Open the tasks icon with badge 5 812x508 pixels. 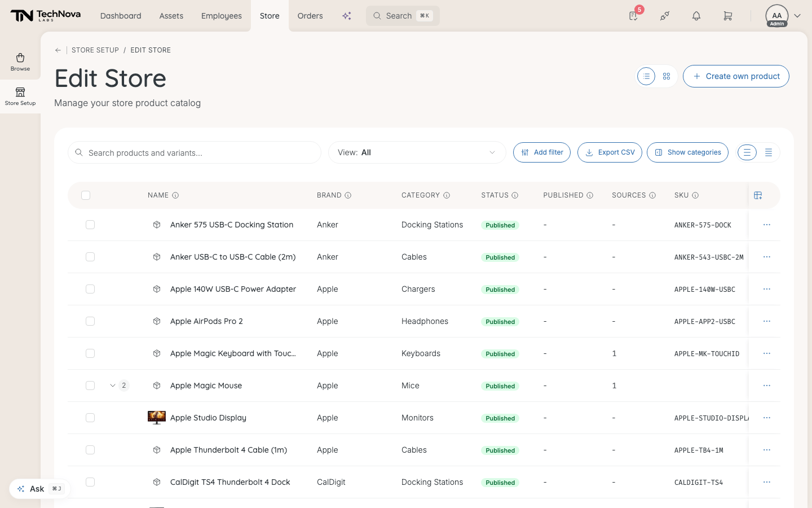[x=634, y=16]
